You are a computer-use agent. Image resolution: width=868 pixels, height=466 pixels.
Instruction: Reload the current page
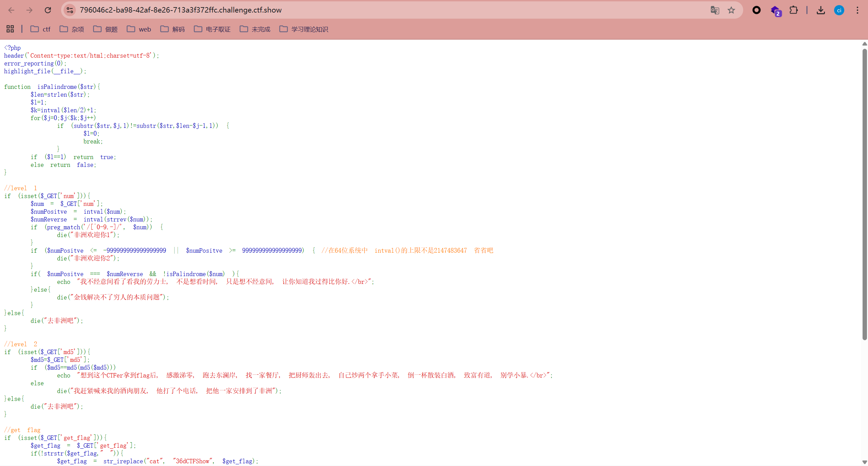point(48,10)
